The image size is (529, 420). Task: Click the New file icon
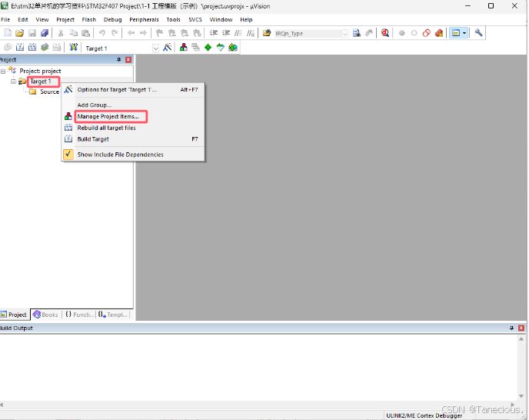pyautogui.click(x=8, y=33)
